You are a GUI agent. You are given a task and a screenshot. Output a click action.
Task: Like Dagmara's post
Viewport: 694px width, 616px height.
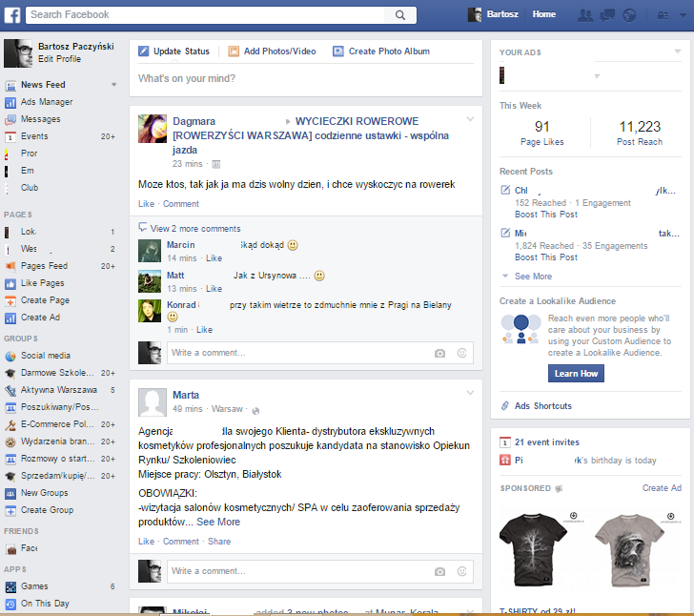tap(146, 204)
